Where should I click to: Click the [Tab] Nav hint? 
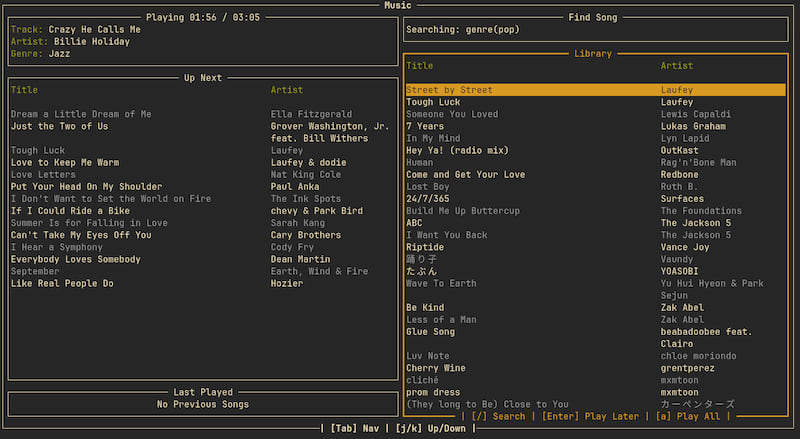353,428
